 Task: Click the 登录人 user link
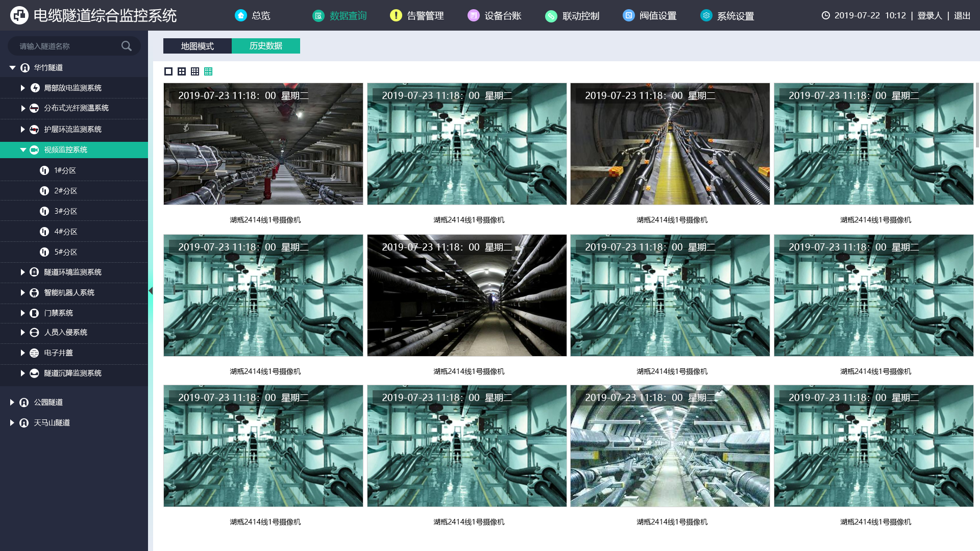[x=929, y=15]
